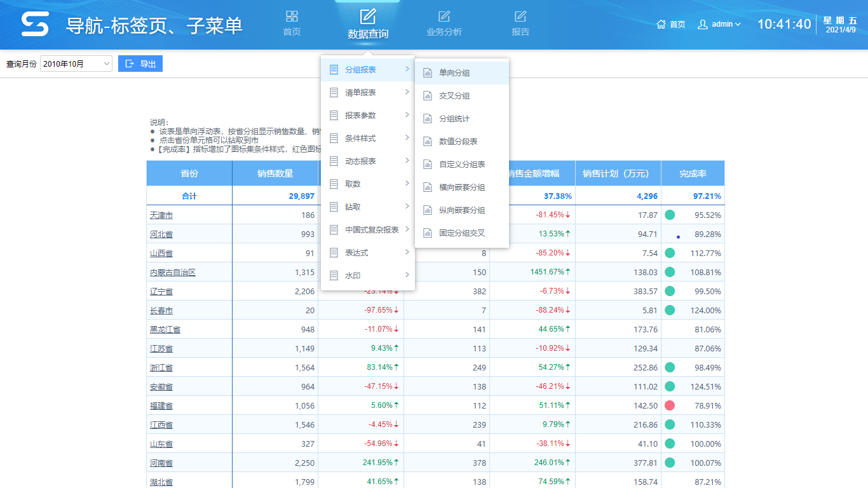Select 数值分段表 submenu item

(458, 142)
